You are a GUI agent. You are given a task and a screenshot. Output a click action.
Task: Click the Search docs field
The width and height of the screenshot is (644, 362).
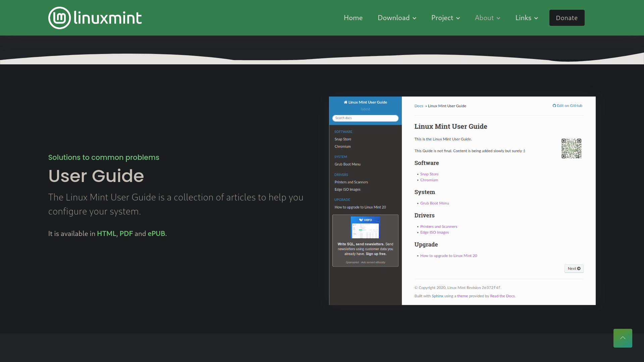coord(365,118)
